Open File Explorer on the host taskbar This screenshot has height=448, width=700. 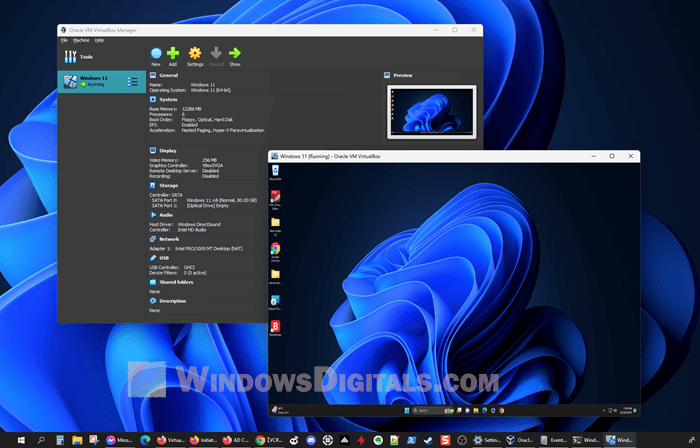(x=77, y=440)
